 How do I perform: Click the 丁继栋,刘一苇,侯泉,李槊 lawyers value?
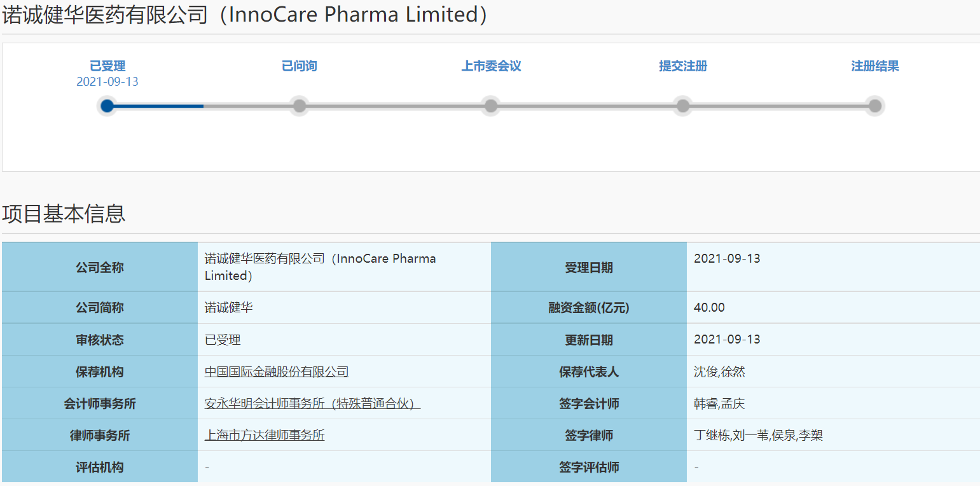pyautogui.click(x=759, y=435)
